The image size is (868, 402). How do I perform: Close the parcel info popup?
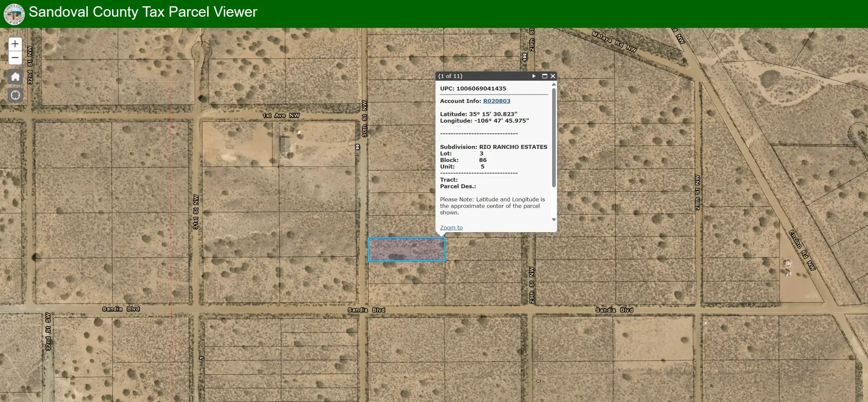pos(553,76)
